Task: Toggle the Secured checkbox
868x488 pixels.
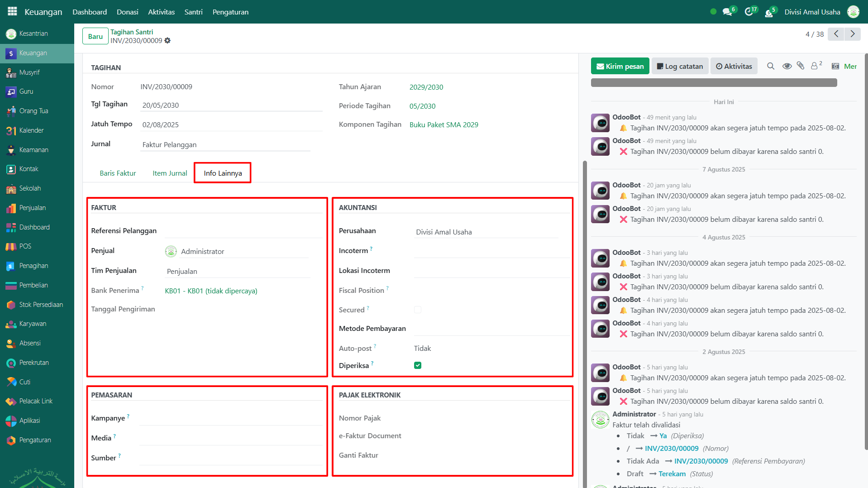Action: point(417,310)
